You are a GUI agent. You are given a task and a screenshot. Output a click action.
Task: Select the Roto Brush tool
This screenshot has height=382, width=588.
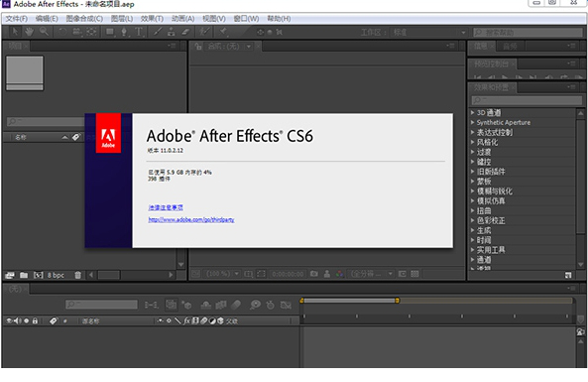(204, 32)
